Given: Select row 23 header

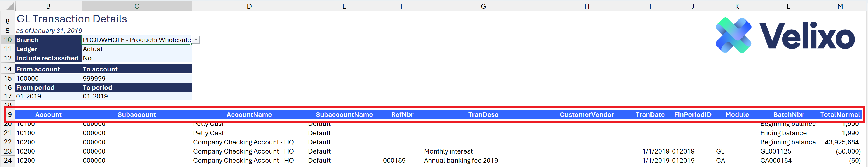Looking at the screenshot, I should coord(8,151).
